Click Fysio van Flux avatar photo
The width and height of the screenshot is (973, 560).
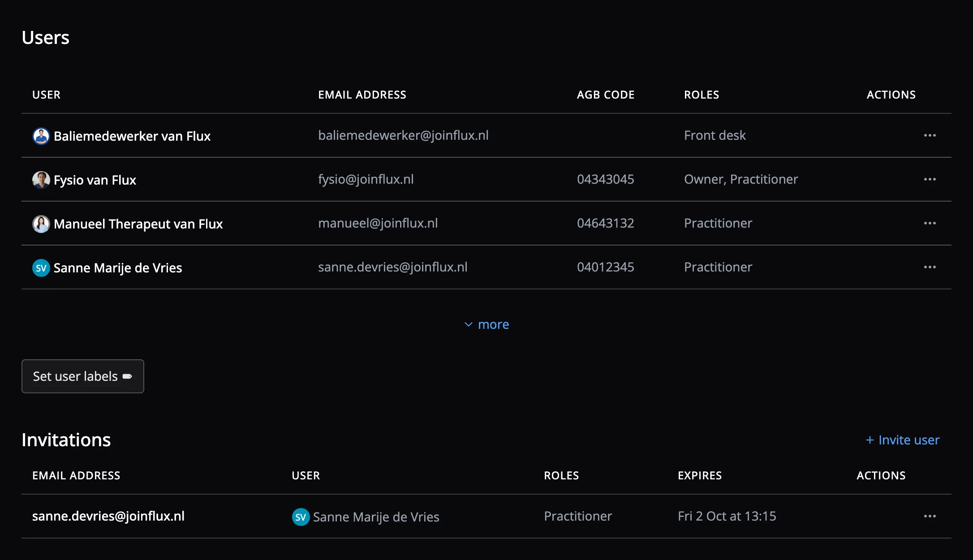pos(41,180)
